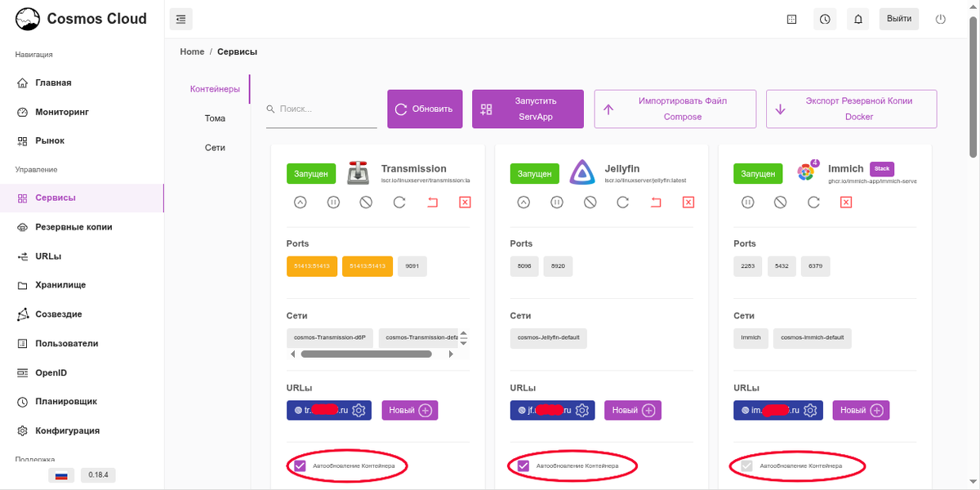Open URL settings gear for Jellyfin
This screenshot has height=490, width=980.
(582, 410)
